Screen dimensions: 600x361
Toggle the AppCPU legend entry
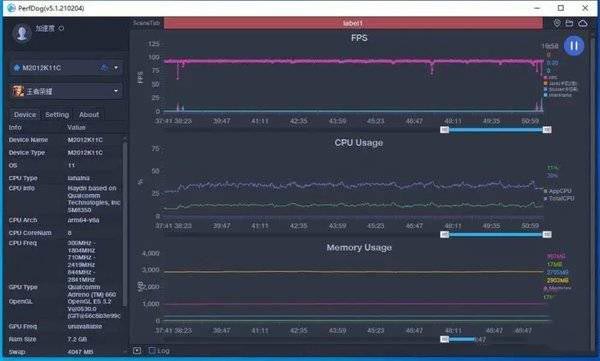pos(558,191)
